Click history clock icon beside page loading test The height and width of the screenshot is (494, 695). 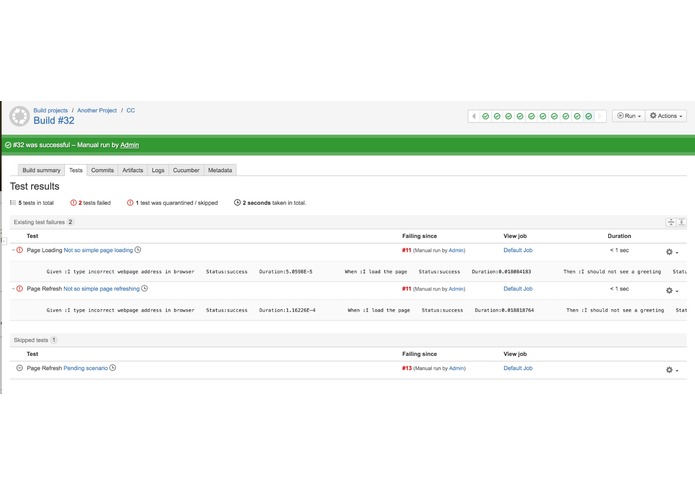pyautogui.click(x=138, y=250)
